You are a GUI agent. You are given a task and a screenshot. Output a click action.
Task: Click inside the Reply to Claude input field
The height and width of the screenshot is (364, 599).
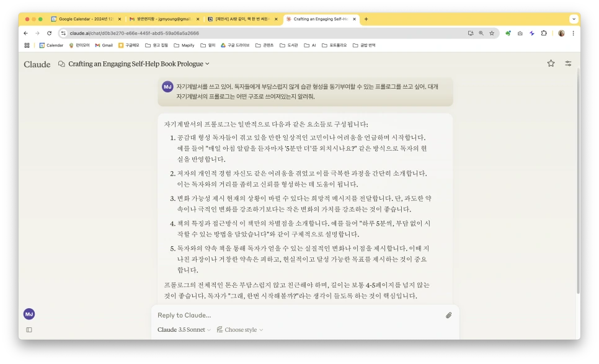[279, 315]
